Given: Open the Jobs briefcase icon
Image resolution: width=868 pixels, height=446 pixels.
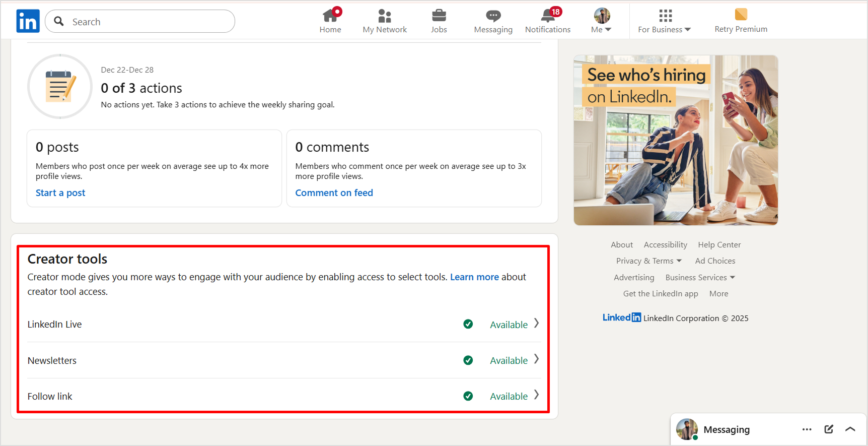Looking at the screenshot, I should point(439,17).
